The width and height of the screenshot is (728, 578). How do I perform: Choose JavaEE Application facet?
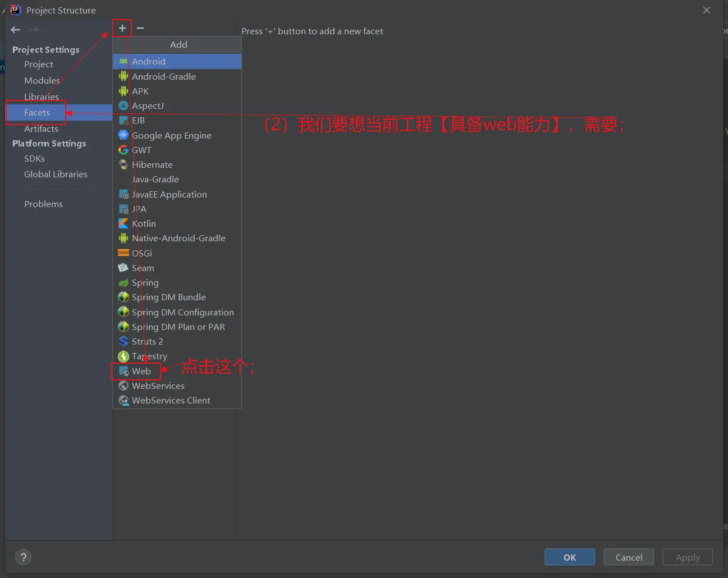coord(177,194)
